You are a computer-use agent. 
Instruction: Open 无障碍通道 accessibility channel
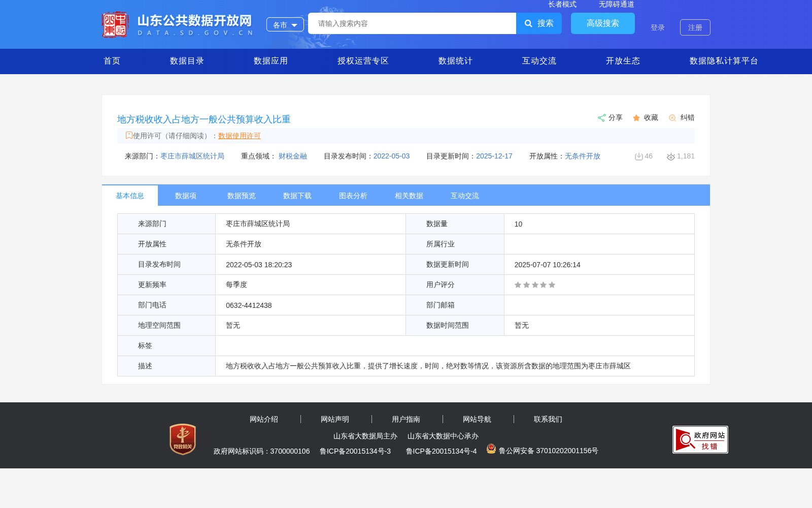(617, 5)
